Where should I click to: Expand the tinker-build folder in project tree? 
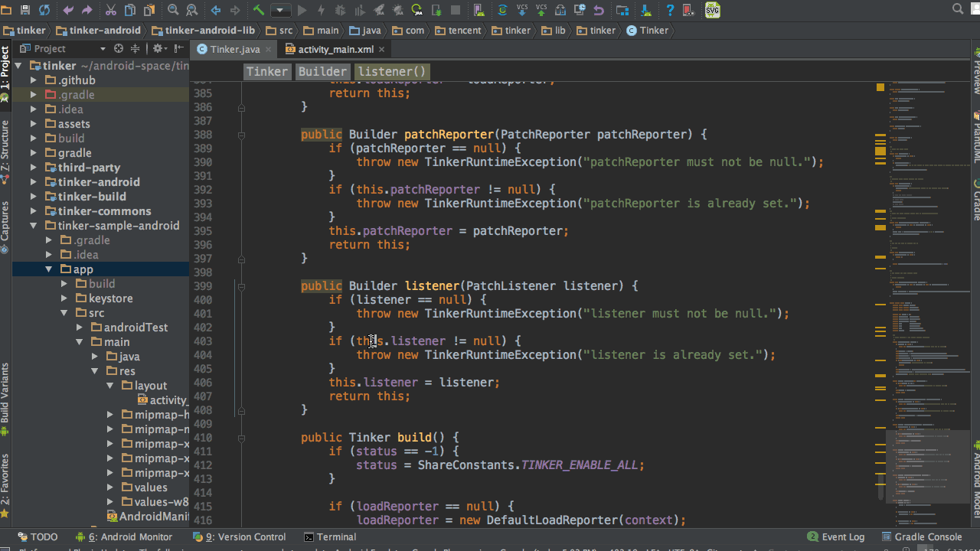[34, 197]
